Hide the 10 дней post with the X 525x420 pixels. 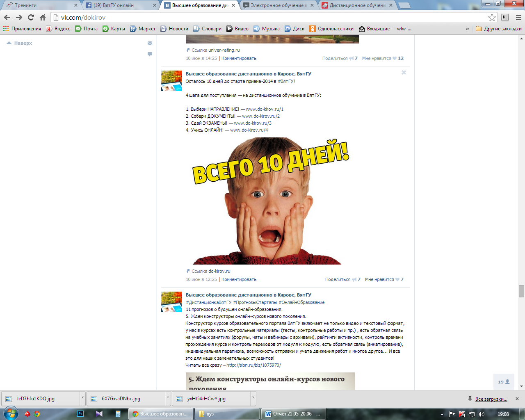point(404,72)
